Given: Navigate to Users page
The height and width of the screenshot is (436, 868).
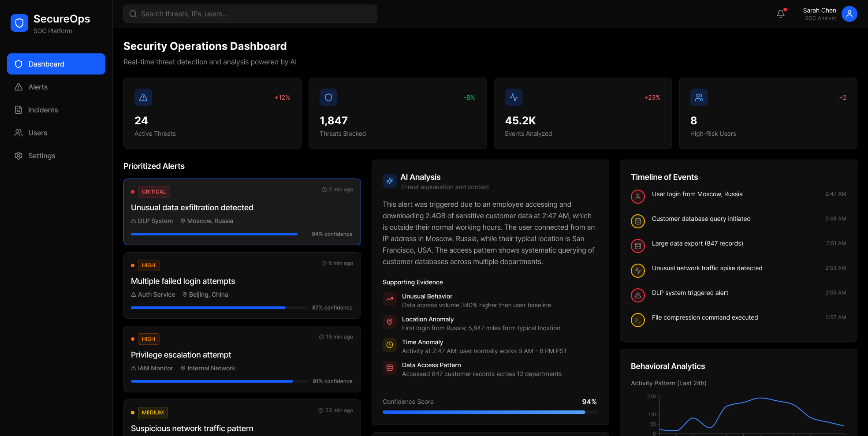Looking at the screenshot, I should pos(56,133).
